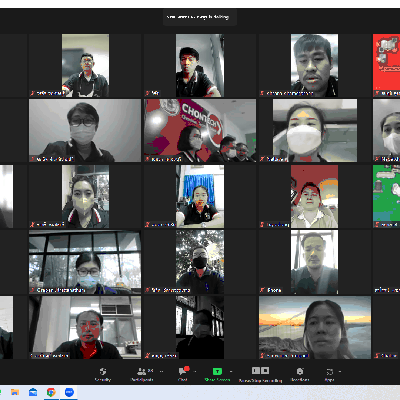Viewport: 400px width, 400px height.
Task: Open the Reactions icon
Action: 300,371
